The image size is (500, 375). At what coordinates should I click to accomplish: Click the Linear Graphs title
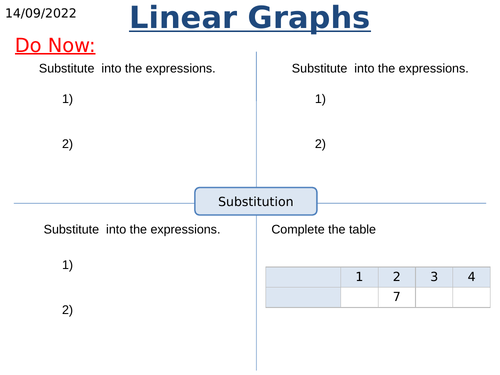[x=250, y=18]
